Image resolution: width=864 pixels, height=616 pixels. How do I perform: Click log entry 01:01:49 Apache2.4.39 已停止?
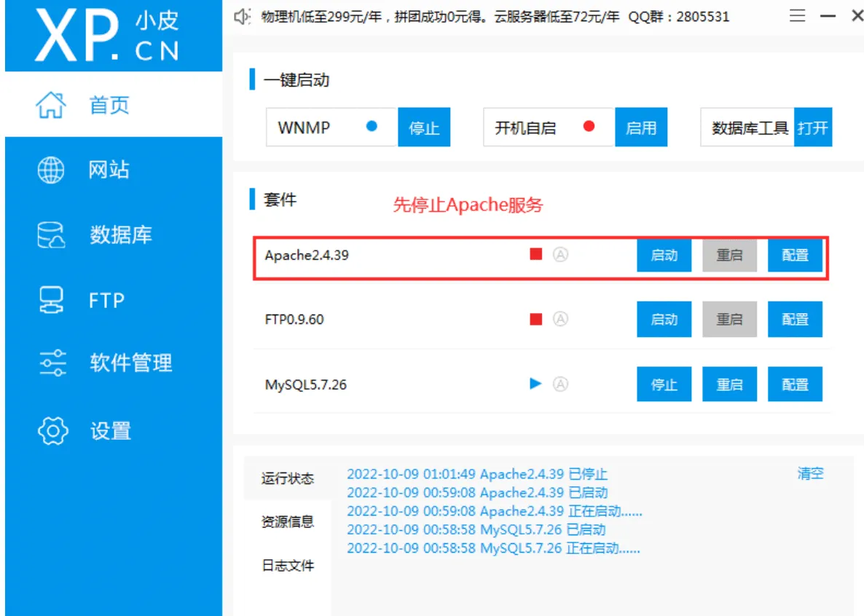coord(477,474)
